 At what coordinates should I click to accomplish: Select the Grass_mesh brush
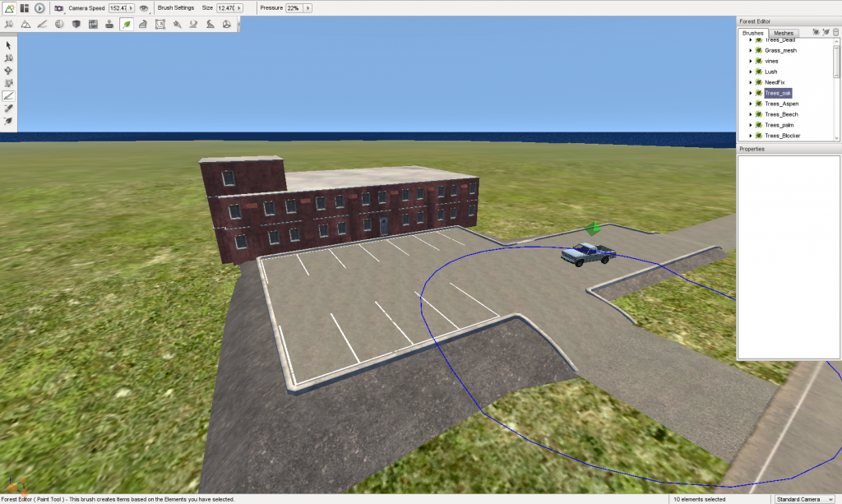pyautogui.click(x=780, y=50)
